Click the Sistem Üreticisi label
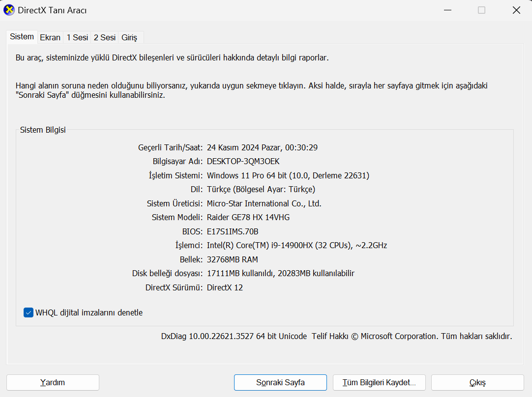The width and height of the screenshot is (532, 397). coord(175,203)
